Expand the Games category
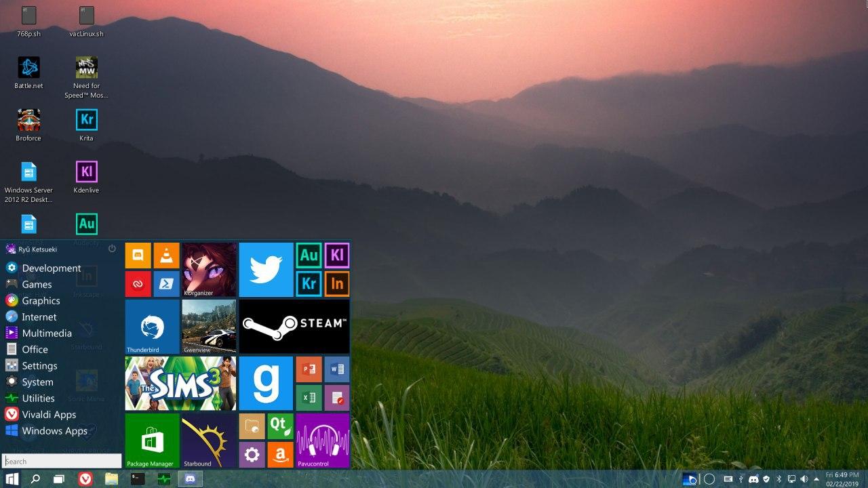 click(37, 285)
